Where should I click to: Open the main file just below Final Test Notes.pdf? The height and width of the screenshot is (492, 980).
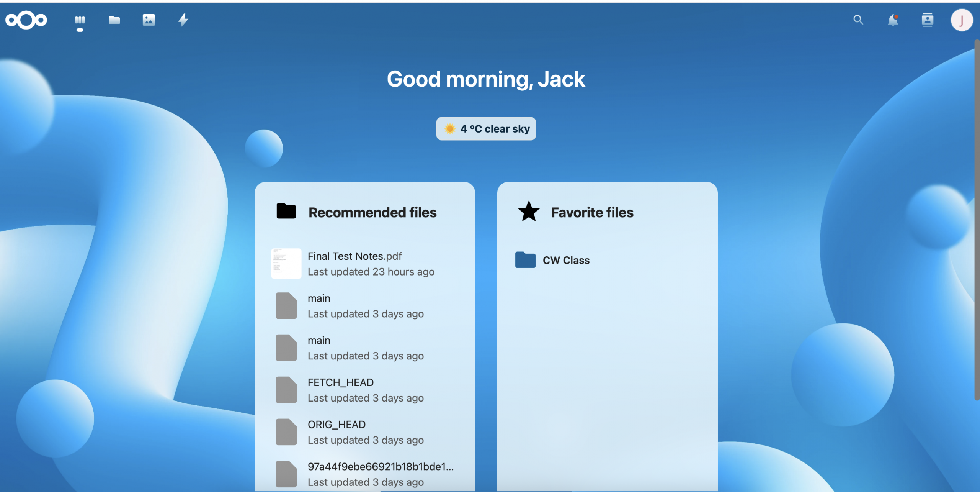click(x=365, y=306)
